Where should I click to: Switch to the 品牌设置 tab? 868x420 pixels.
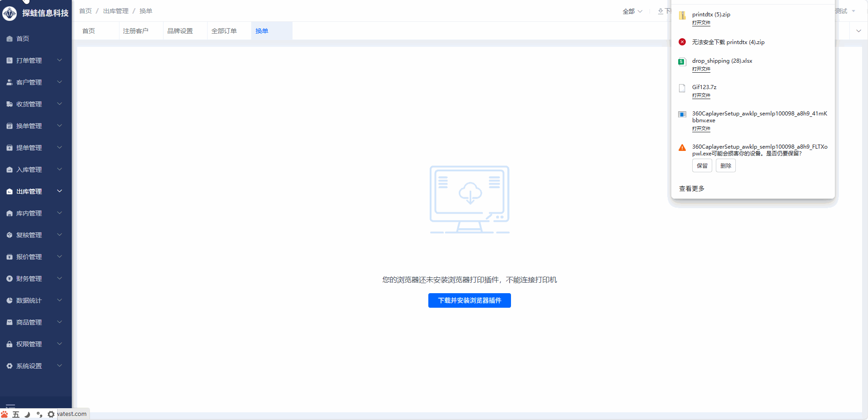click(x=180, y=31)
